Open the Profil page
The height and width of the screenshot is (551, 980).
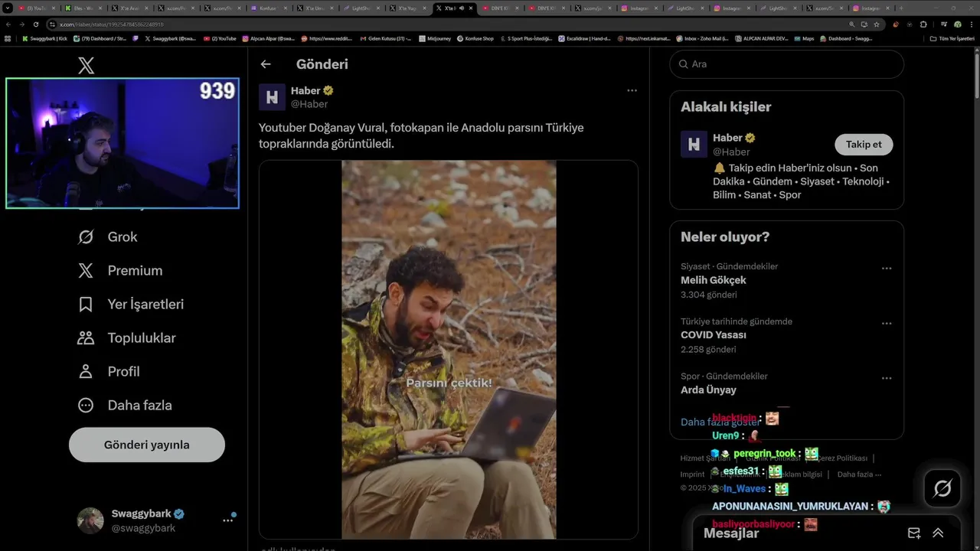(x=108, y=371)
